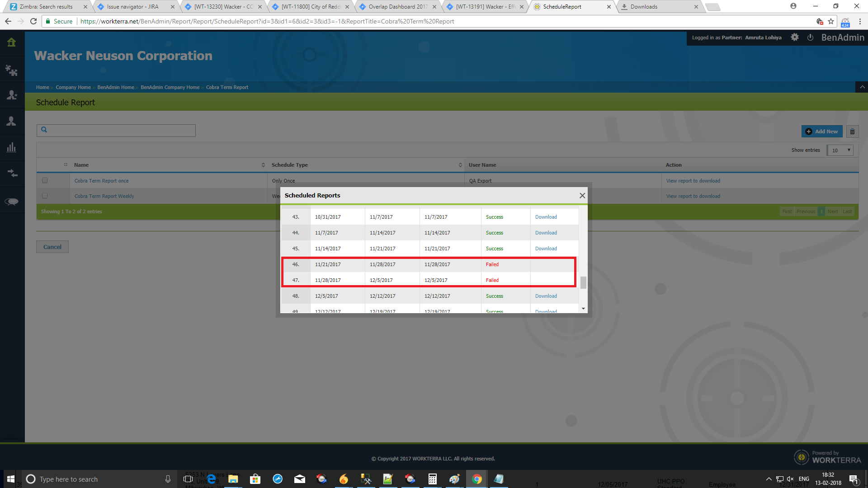Click the Cancel button
The height and width of the screenshot is (488, 868).
(x=52, y=247)
